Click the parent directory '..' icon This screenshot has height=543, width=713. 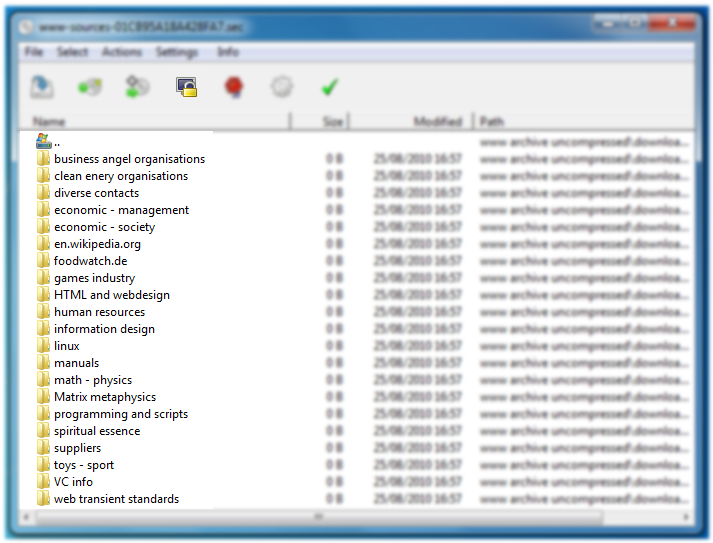[x=43, y=141]
